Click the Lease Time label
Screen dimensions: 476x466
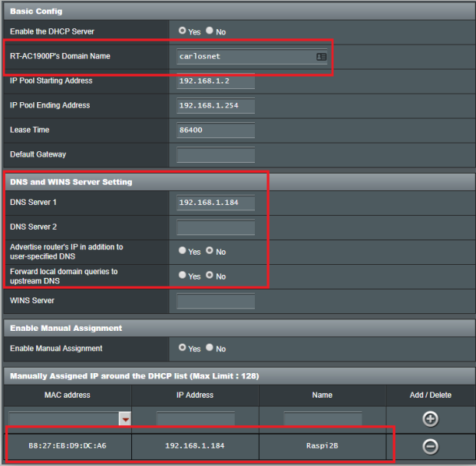click(x=29, y=130)
